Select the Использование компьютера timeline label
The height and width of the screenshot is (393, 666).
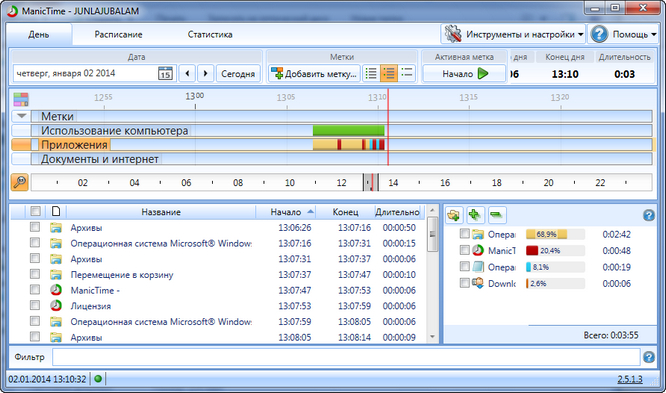click(114, 130)
